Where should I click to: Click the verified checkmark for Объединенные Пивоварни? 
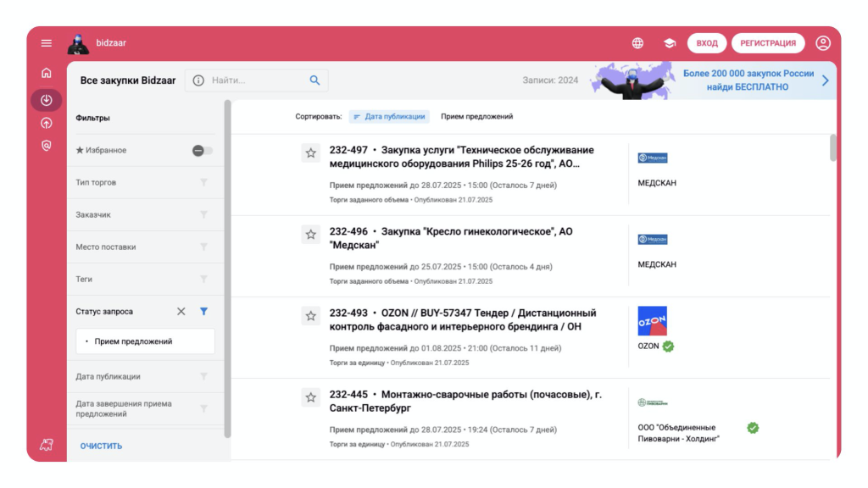753,428
